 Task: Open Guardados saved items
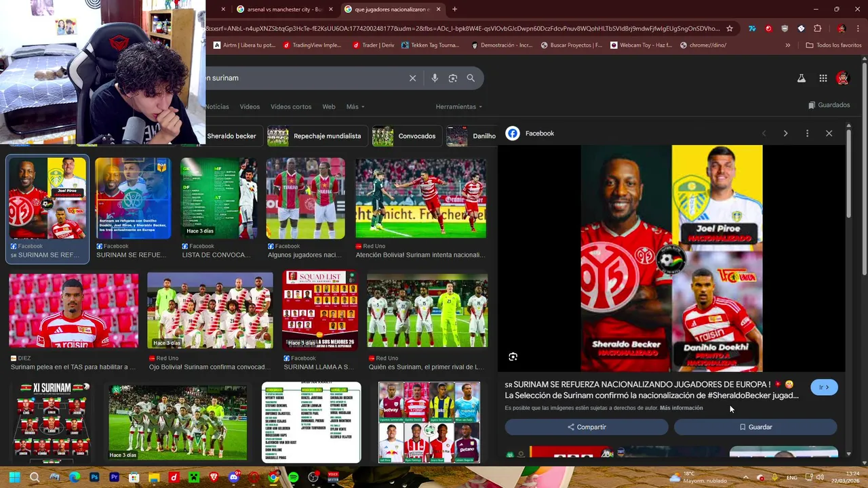(x=829, y=105)
